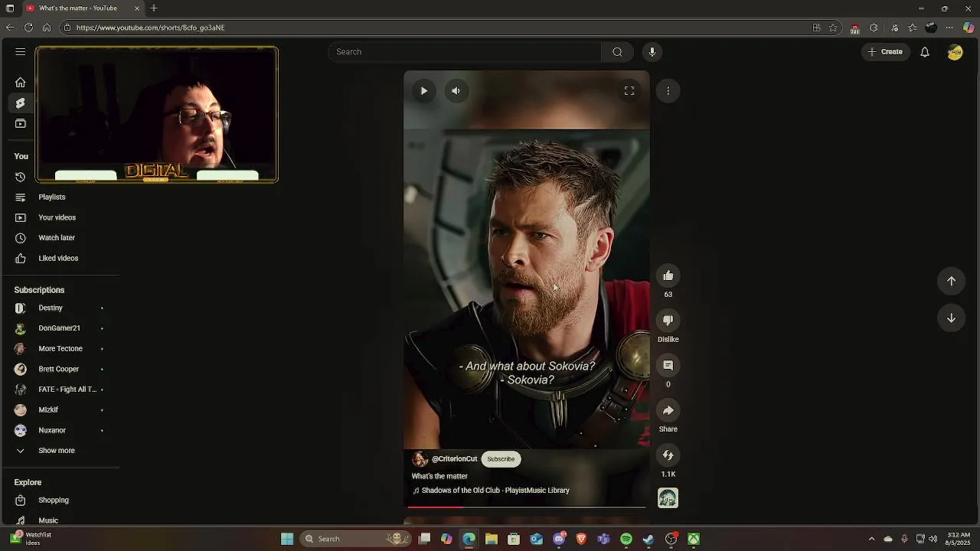Reload the page
Image resolution: width=980 pixels, height=551 pixels.
tap(28, 28)
